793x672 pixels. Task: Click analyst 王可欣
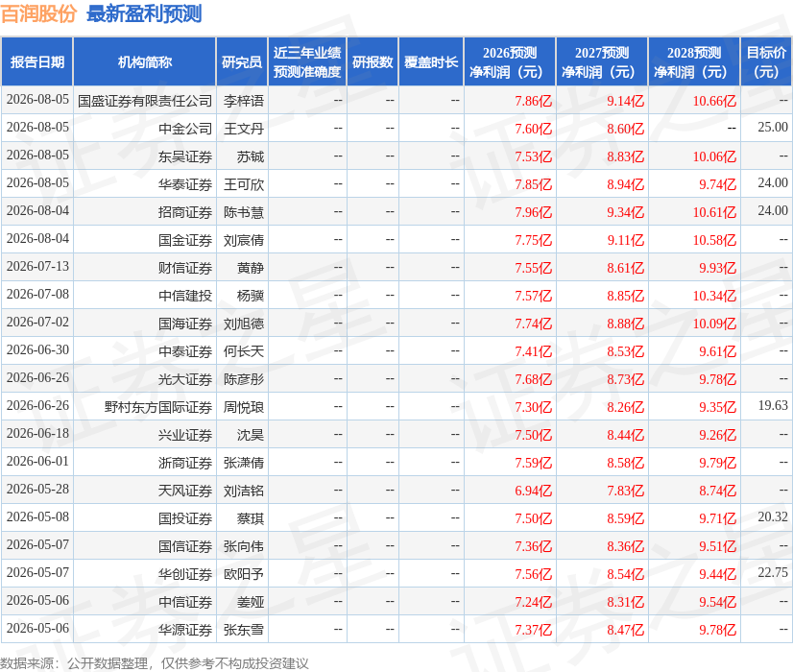click(x=244, y=184)
